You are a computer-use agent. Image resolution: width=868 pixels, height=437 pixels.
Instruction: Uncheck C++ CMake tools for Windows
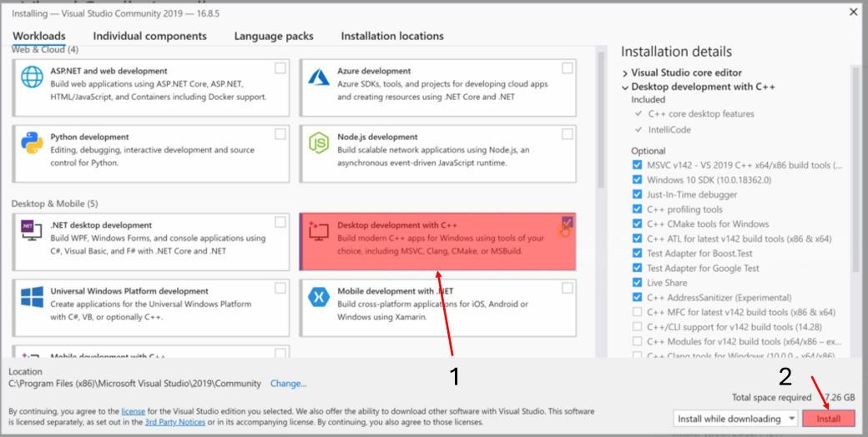point(637,224)
